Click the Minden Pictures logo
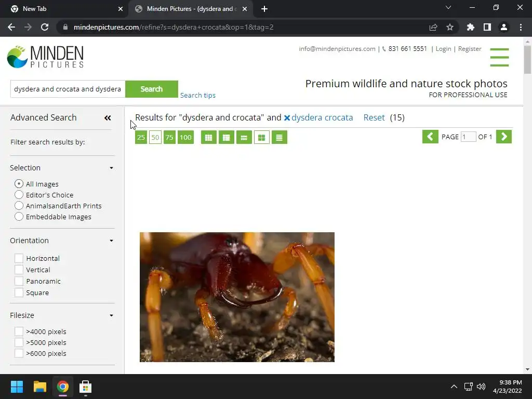 click(45, 57)
